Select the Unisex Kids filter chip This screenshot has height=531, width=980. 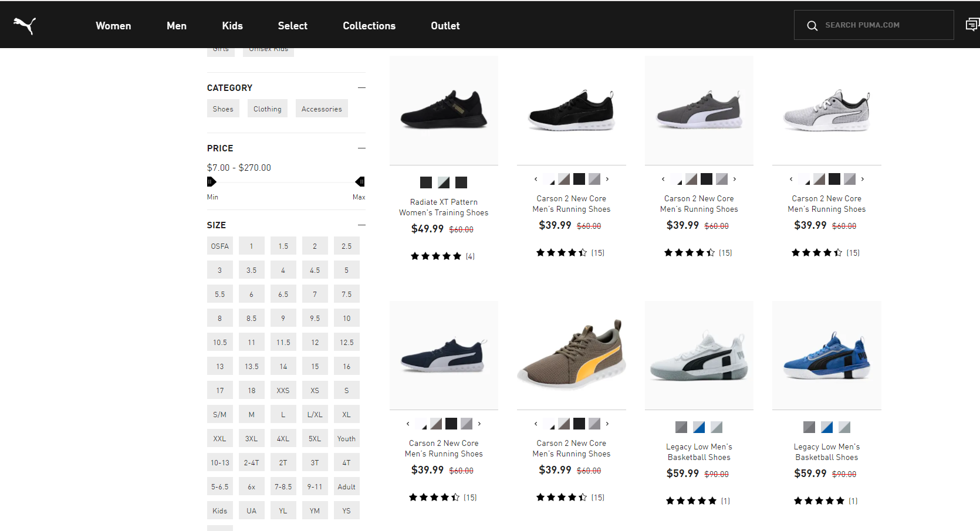(269, 51)
